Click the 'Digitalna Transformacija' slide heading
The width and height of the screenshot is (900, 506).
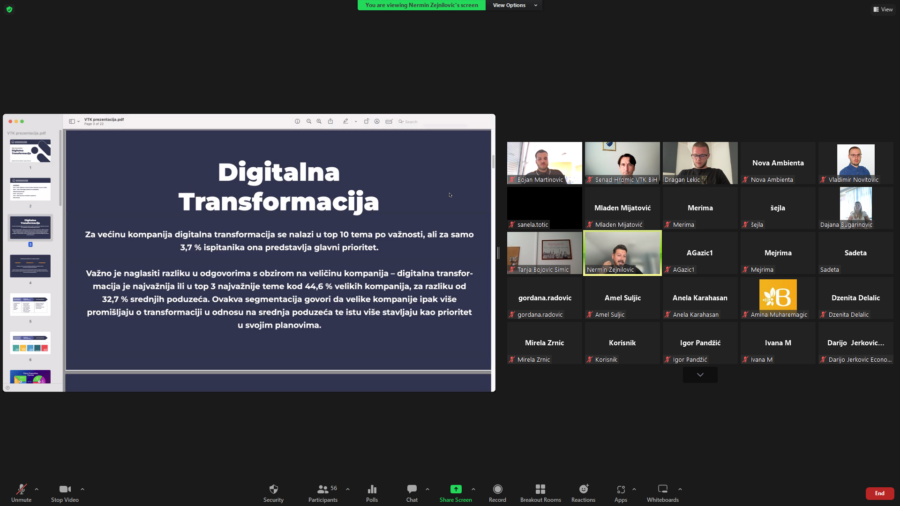coord(278,187)
